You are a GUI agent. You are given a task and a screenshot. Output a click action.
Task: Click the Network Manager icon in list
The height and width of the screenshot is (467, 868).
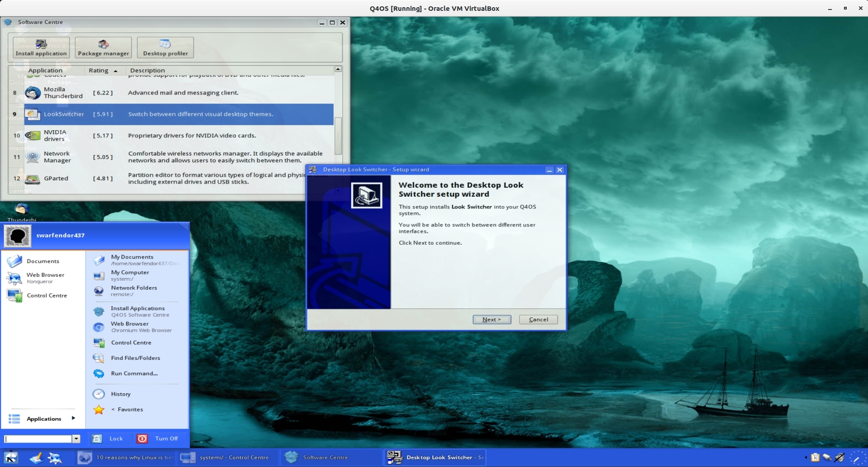pyautogui.click(x=33, y=157)
